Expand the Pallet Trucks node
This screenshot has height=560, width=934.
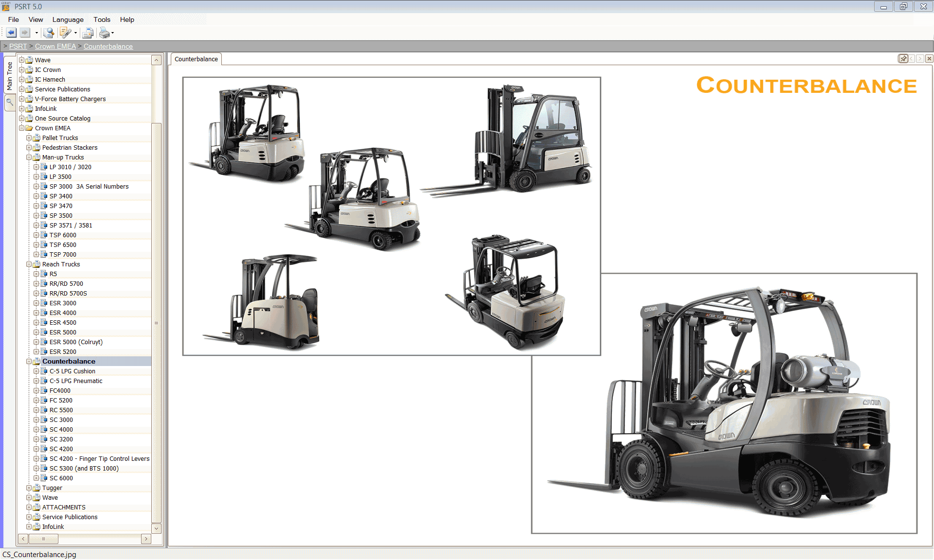[x=29, y=138]
